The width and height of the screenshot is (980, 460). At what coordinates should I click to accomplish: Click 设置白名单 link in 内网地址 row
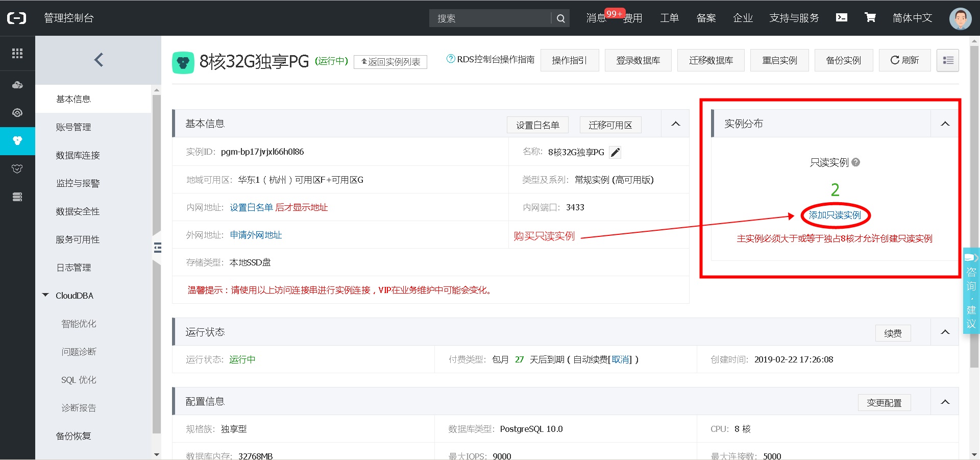251,207
